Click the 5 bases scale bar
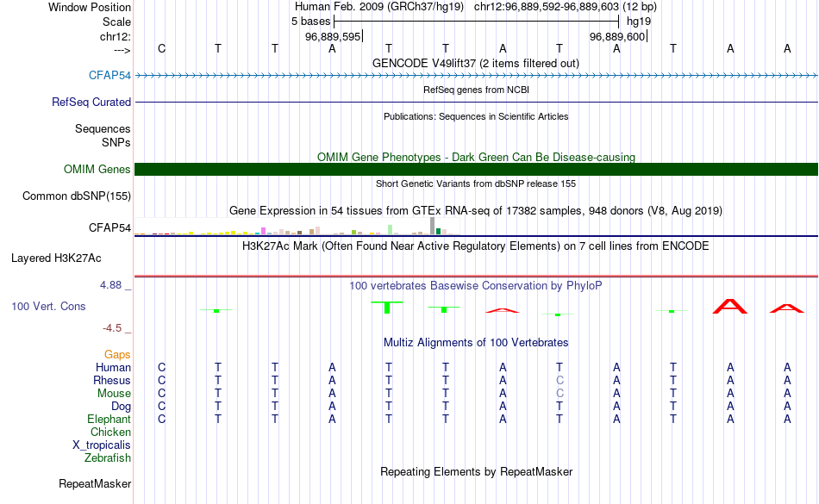The width and height of the screenshot is (819, 504). click(476, 22)
